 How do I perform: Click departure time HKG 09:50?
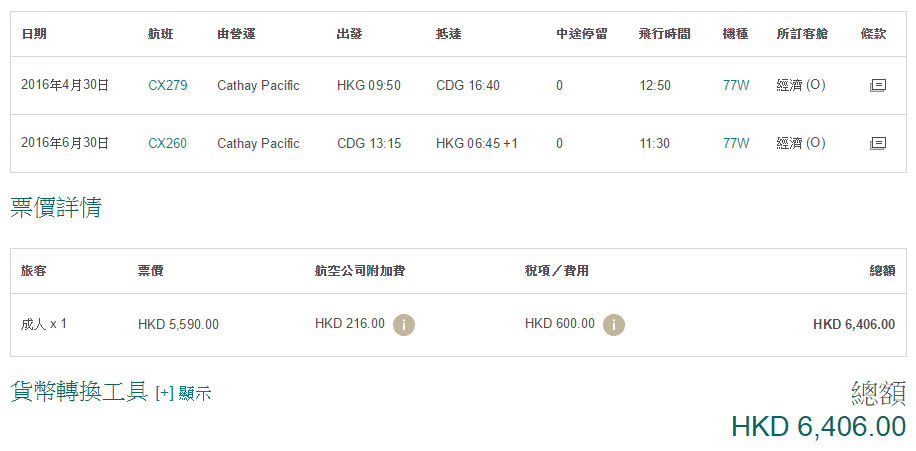tap(368, 86)
